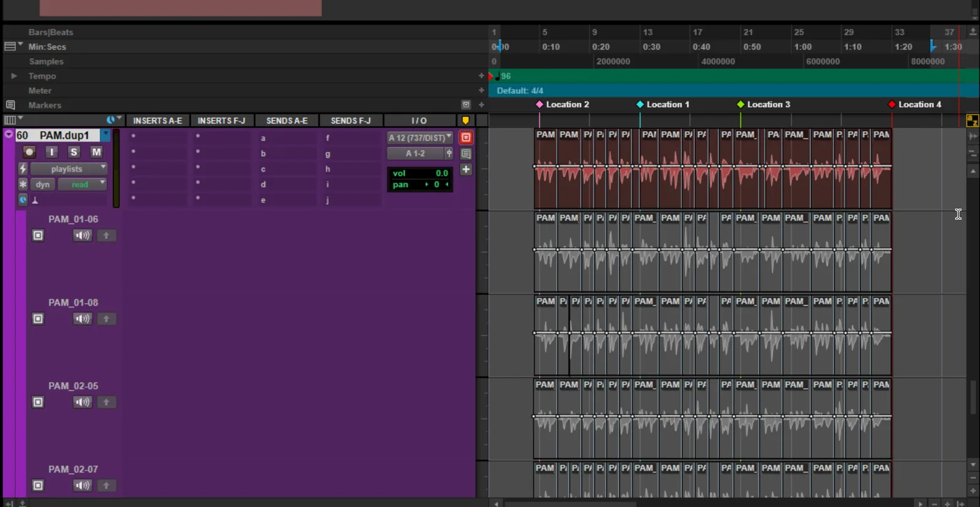Viewport: 980px width, 507px height.
Task: Click the Markers ruler comment icon
Action: point(10,105)
